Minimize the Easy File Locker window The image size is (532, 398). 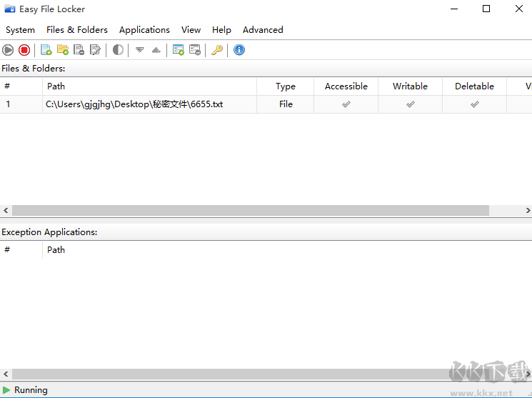tap(454, 9)
